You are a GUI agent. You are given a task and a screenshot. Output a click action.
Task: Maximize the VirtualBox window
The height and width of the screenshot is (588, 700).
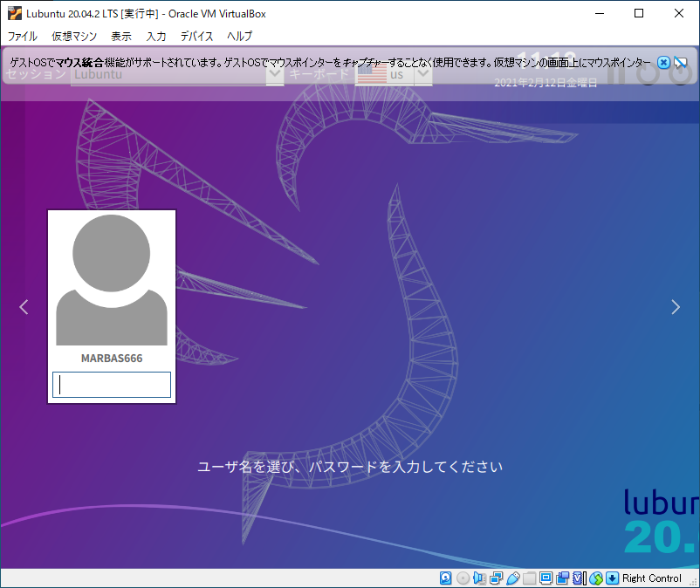639,13
